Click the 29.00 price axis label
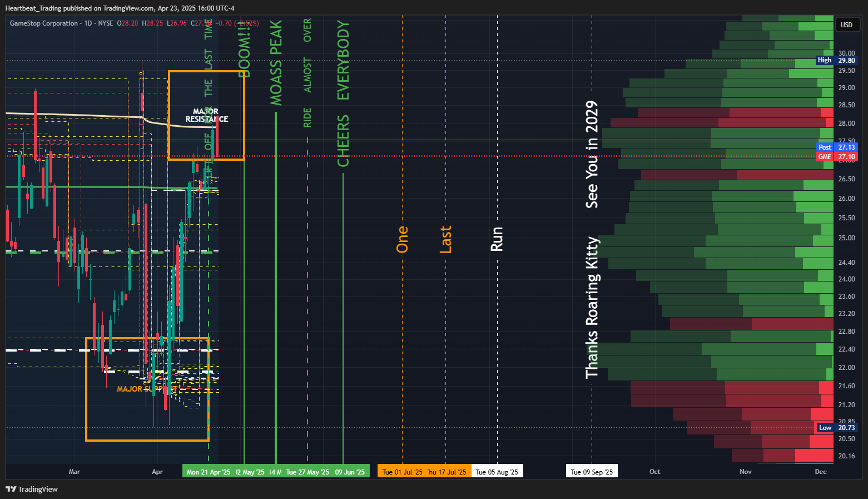Viewport: 868px width, 499px height. click(846, 88)
